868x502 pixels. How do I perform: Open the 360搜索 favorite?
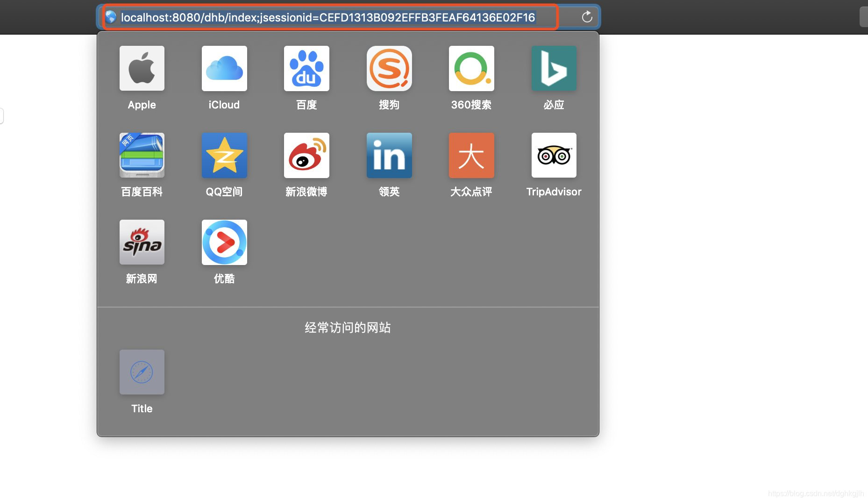471,68
